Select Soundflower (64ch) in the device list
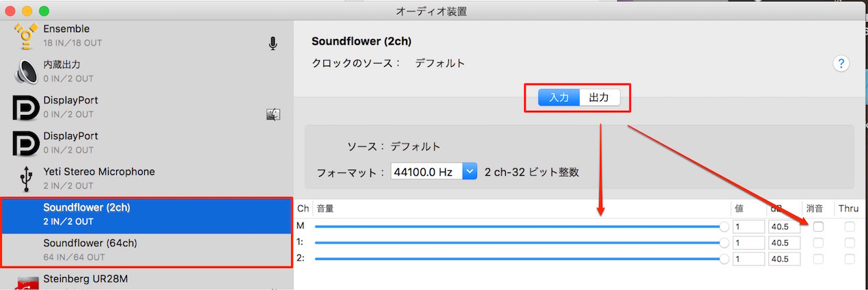Screen dimensions: 868x290 [146, 250]
